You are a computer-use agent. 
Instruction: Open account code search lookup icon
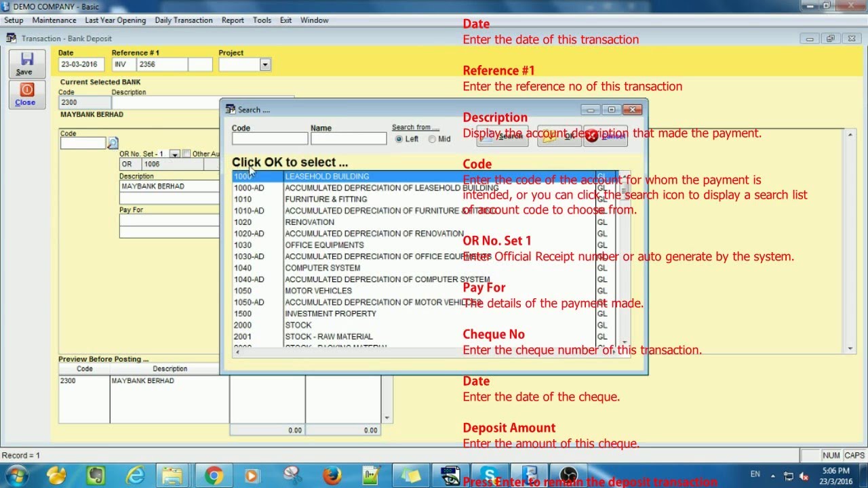click(113, 143)
